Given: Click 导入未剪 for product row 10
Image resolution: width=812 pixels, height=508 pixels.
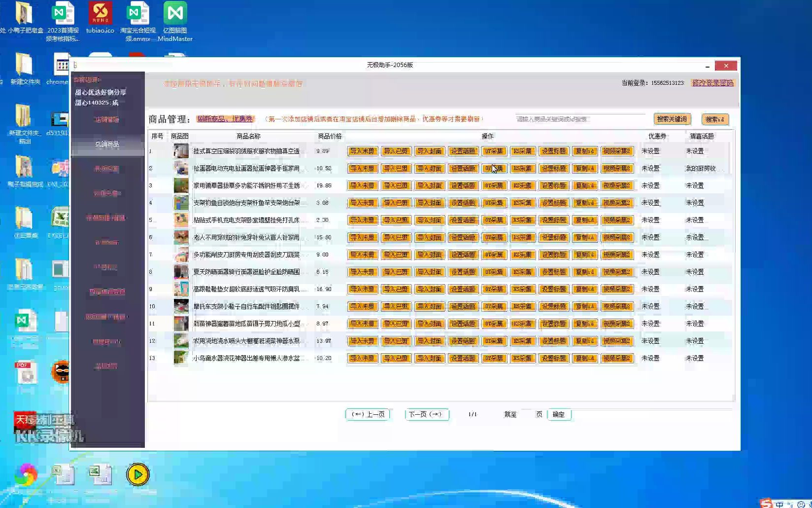Looking at the screenshot, I should point(362,306).
